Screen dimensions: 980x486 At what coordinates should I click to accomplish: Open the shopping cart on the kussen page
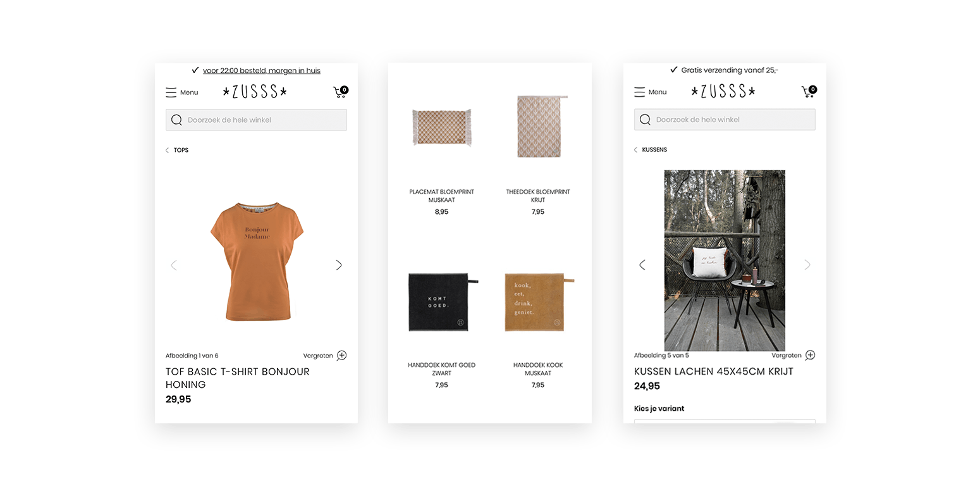pos(809,91)
